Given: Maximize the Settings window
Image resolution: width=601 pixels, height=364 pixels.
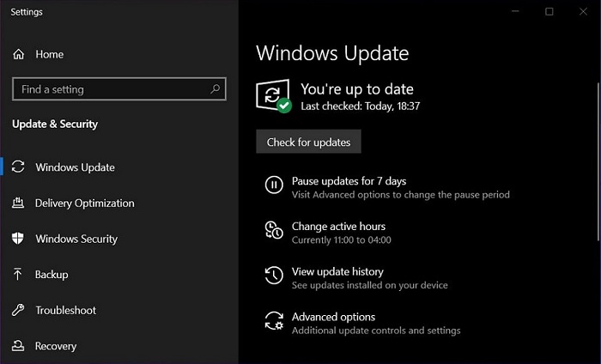Looking at the screenshot, I should tap(549, 11).
